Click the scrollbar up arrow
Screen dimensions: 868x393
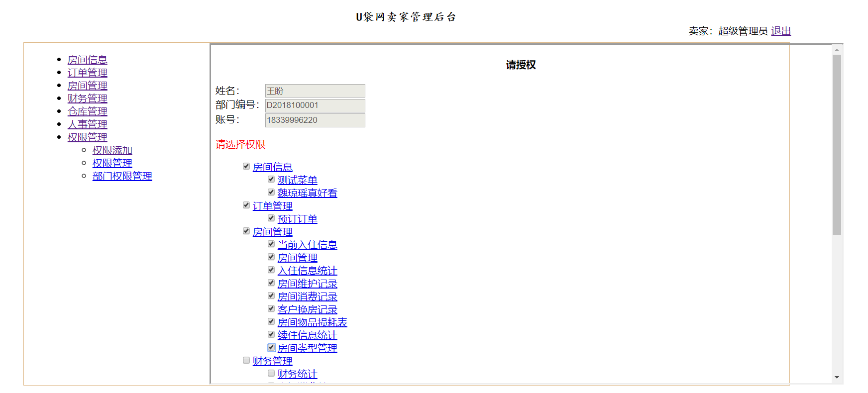pos(837,50)
